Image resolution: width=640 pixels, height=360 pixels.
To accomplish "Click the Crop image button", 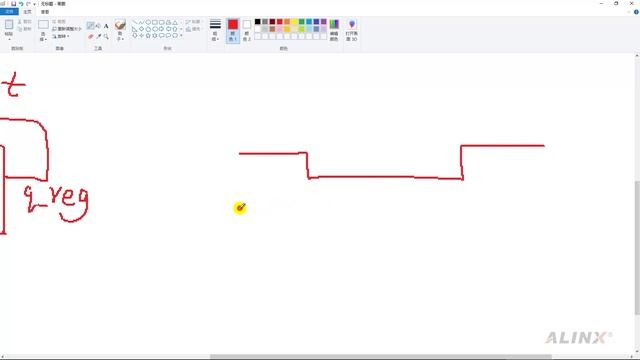I will [59, 21].
